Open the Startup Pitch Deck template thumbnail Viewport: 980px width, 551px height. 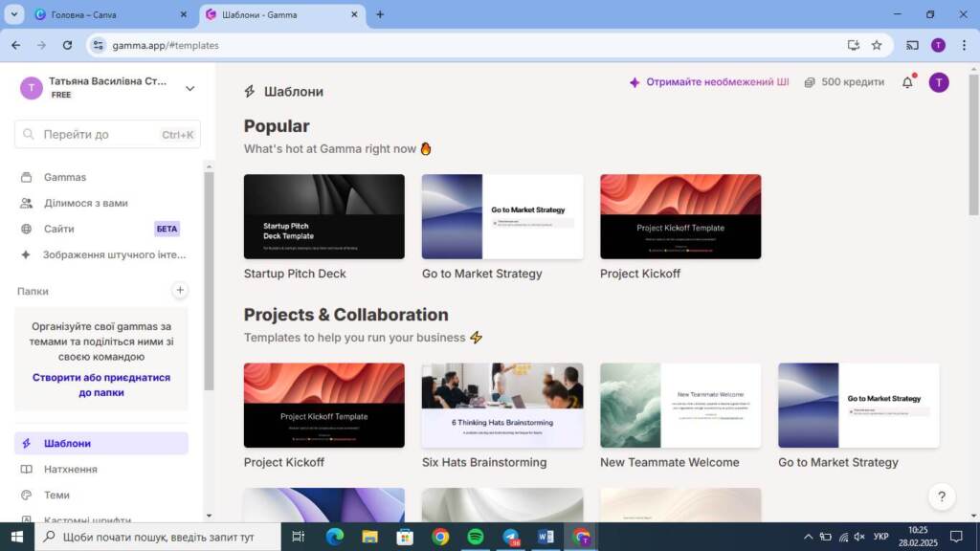pos(324,216)
